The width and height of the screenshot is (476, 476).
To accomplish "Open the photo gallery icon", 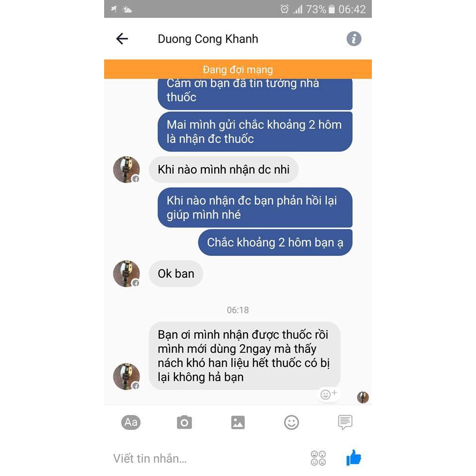I will (238, 422).
